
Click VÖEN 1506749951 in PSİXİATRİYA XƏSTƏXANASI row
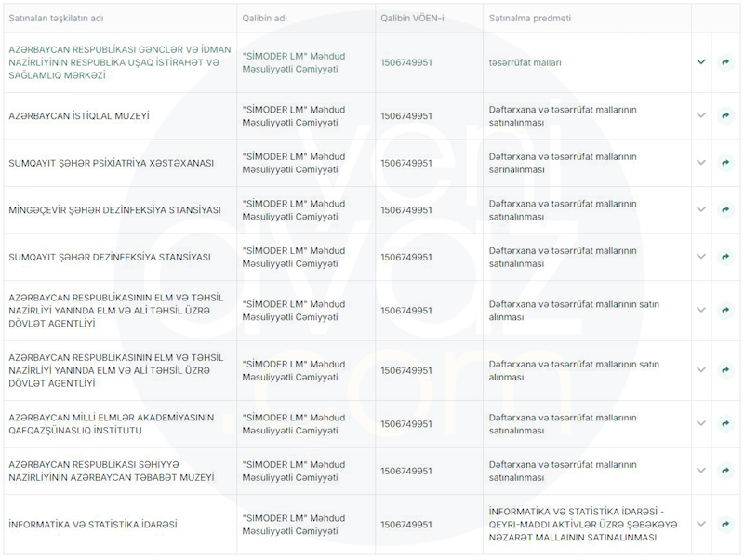(406, 163)
